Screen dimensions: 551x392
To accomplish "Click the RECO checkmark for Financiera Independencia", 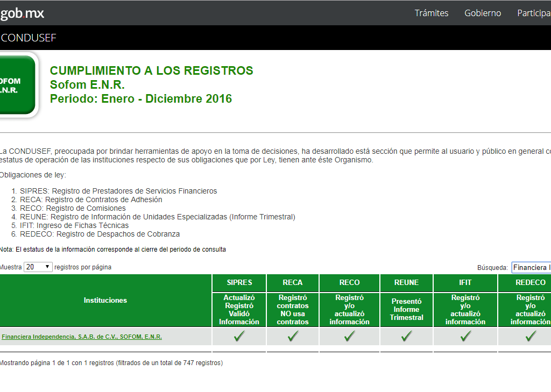I will click(350, 336).
